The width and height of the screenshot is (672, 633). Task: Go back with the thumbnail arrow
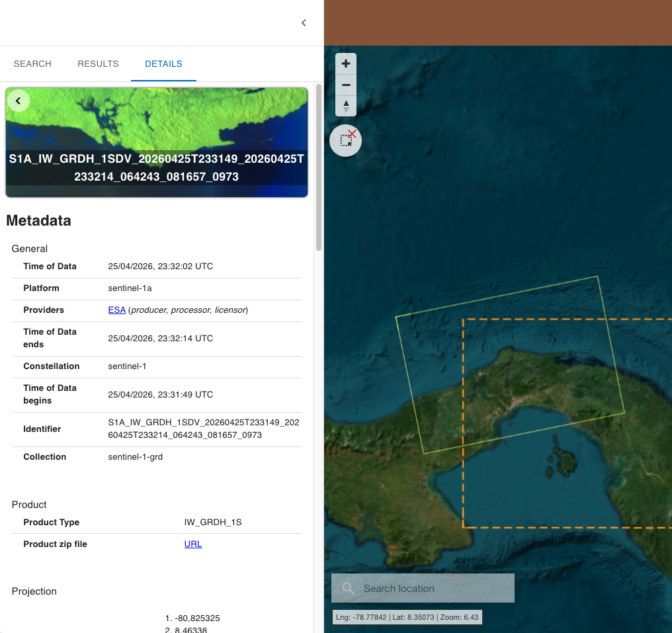click(18, 101)
